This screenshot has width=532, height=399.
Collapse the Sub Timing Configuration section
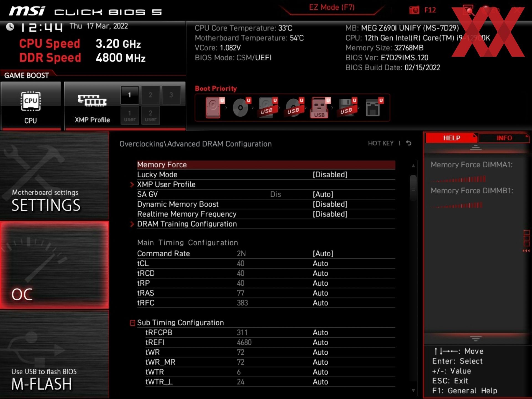point(132,323)
